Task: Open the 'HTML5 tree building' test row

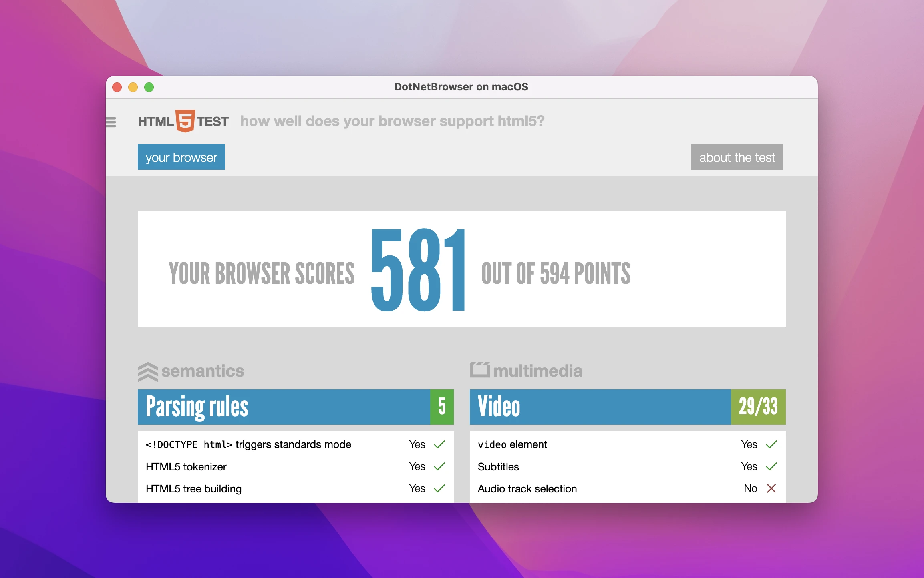Action: 296,488
